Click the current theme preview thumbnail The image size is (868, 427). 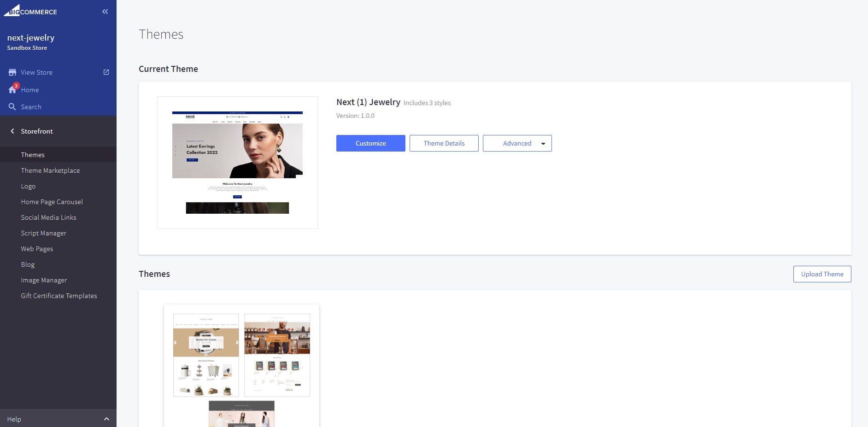point(237,163)
